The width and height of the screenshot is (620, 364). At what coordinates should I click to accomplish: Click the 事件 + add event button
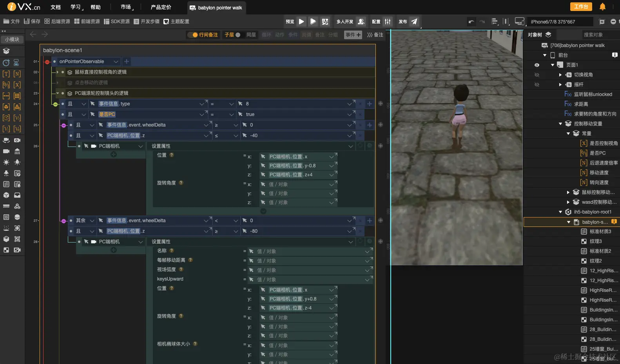coord(353,35)
